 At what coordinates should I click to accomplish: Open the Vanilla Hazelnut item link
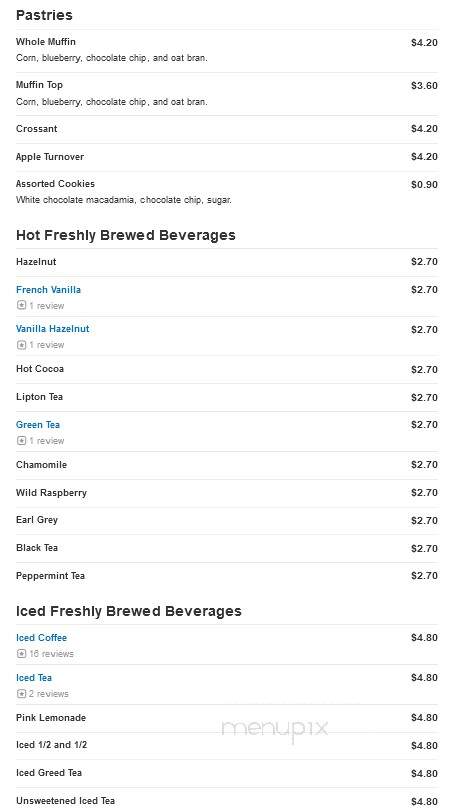point(52,329)
